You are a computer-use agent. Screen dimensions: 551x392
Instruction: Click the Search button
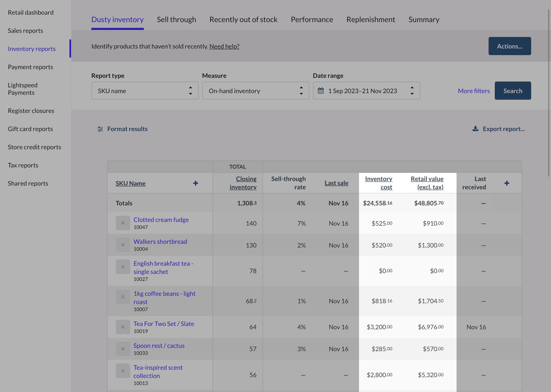coord(513,91)
